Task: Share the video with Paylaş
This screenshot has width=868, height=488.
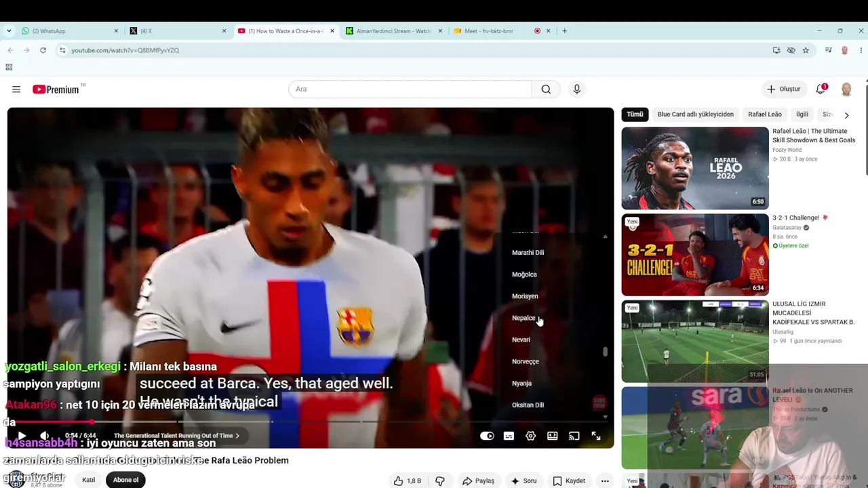Action: (x=478, y=481)
